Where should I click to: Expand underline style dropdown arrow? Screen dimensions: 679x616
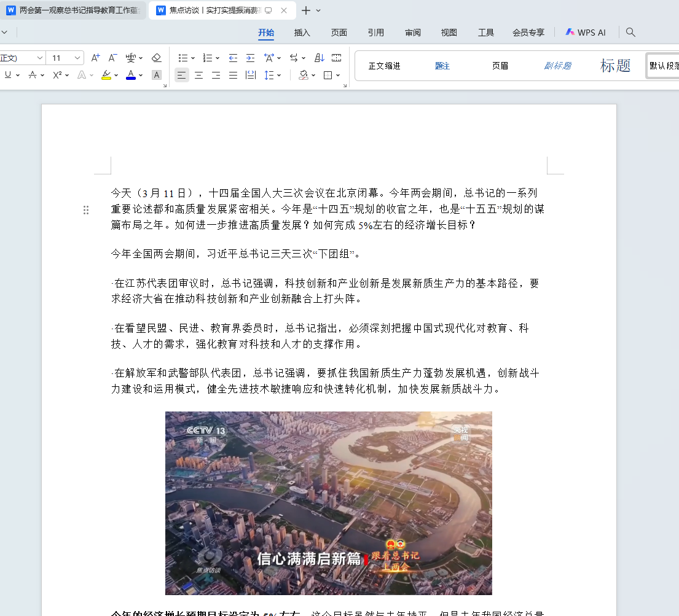[x=18, y=76]
